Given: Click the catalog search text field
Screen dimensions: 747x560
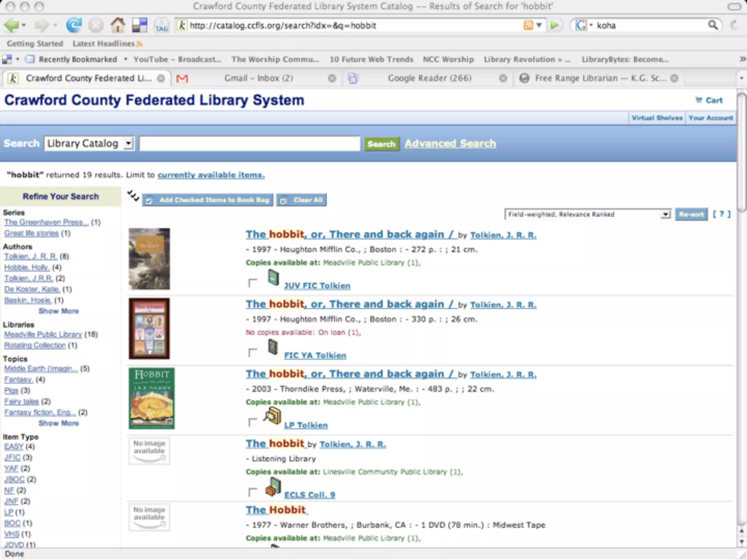Looking at the screenshot, I should click(x=249, y=144).
